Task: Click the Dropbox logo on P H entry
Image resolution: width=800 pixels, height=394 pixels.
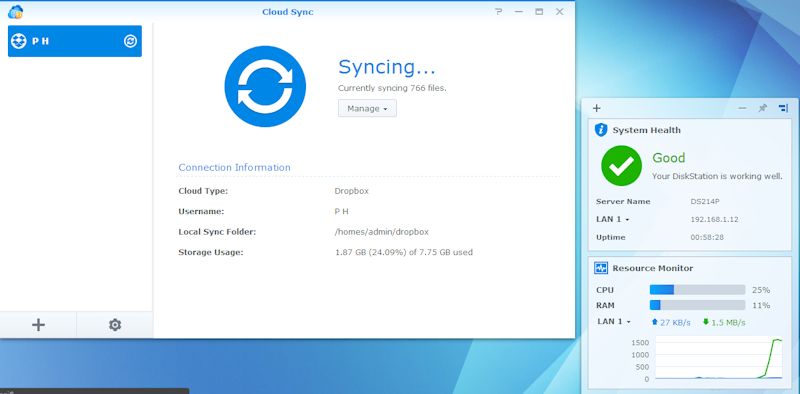Action: (19, 41)
